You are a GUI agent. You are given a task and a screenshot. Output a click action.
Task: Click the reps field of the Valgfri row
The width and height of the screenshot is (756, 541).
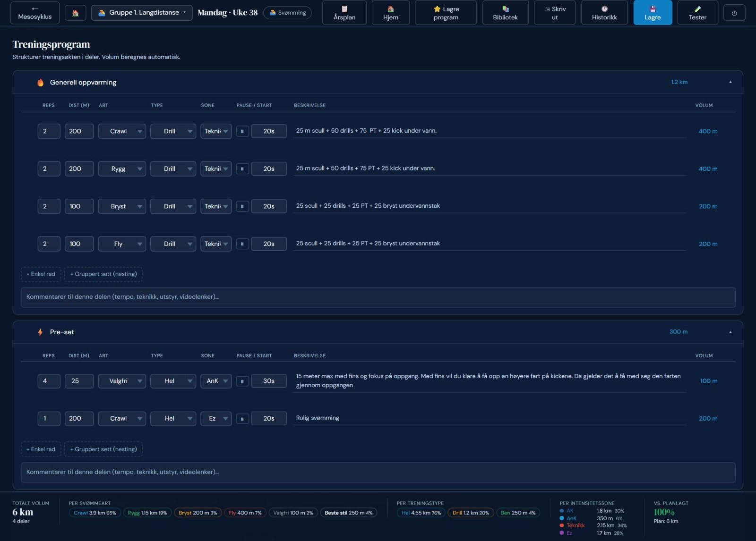(x=49, y=381)
